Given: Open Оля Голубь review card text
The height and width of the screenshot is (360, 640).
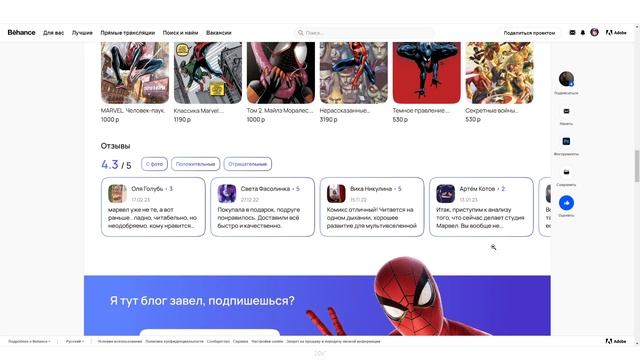Looking at the screenshot, I should click(x=152, y=218).
